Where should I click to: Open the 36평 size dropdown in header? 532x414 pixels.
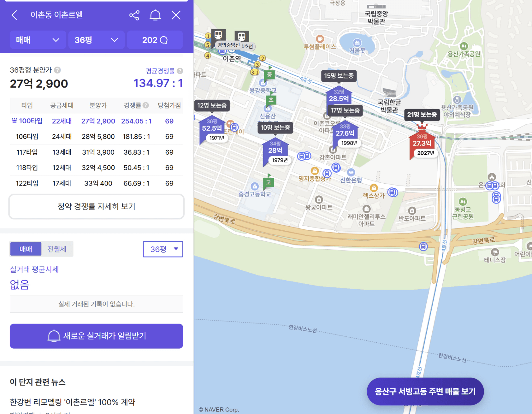point(96,40)
